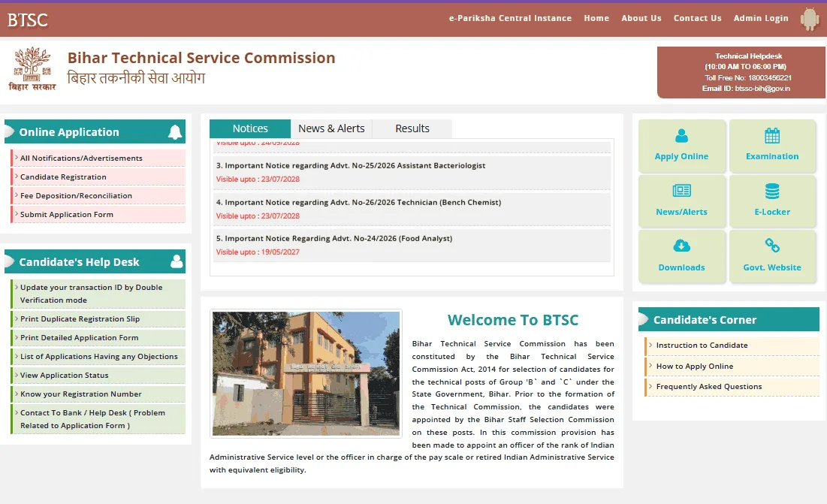Click the Candidate's Help Desk heading text
This screenshot has width=827, height=504.
pyautogui.click(x=79, y=262)
